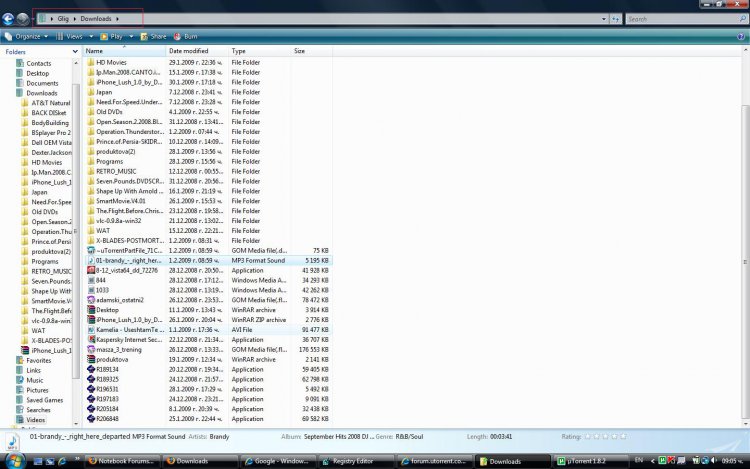Select Pictures in the folder tree
The height and width of the screenshot is (469, 750).
pyautogui.click(x=37, y=390)
